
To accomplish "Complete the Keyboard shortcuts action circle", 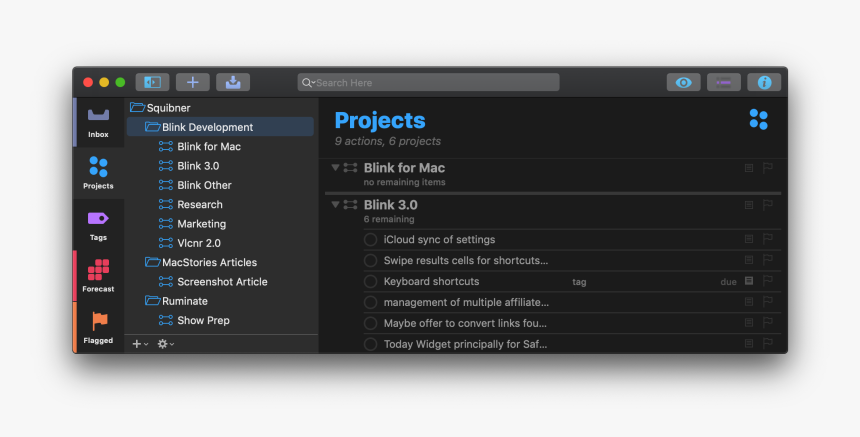I will [x=370, y=281].
